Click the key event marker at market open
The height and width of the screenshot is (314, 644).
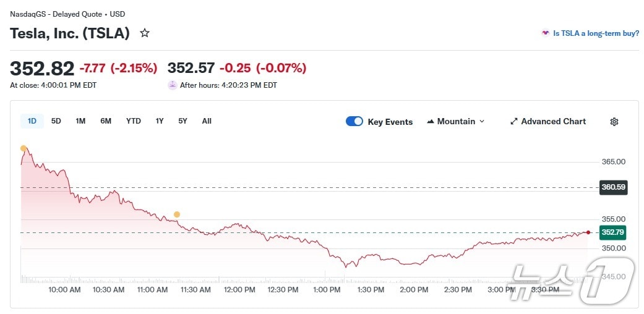pyautogui.click(x=24, y=148)
